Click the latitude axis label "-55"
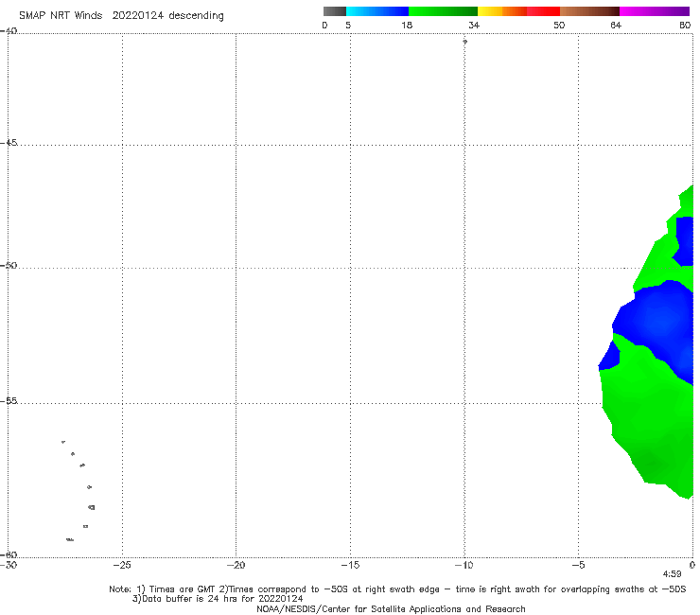The height and width of the screenshot is (615, 700). coord(9,401)
